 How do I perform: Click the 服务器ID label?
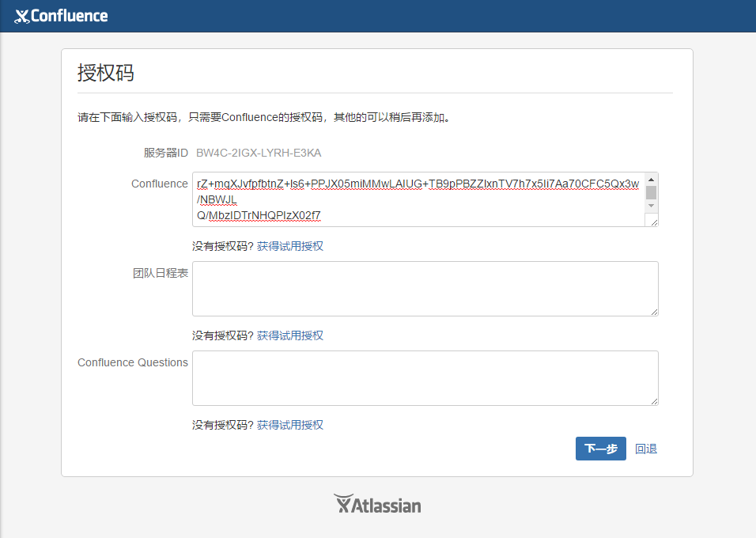click(x=166, y=153)
